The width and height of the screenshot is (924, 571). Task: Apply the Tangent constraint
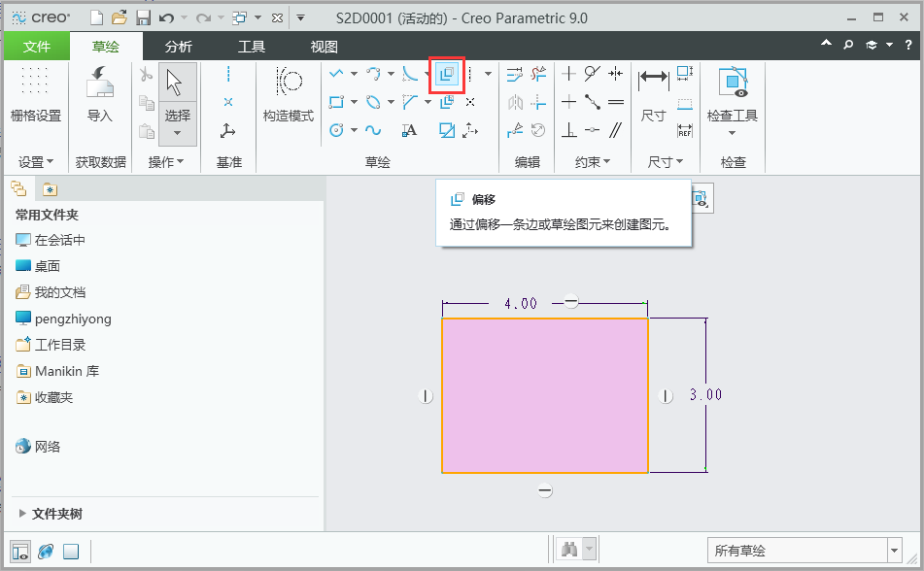[x=593, y=74]
